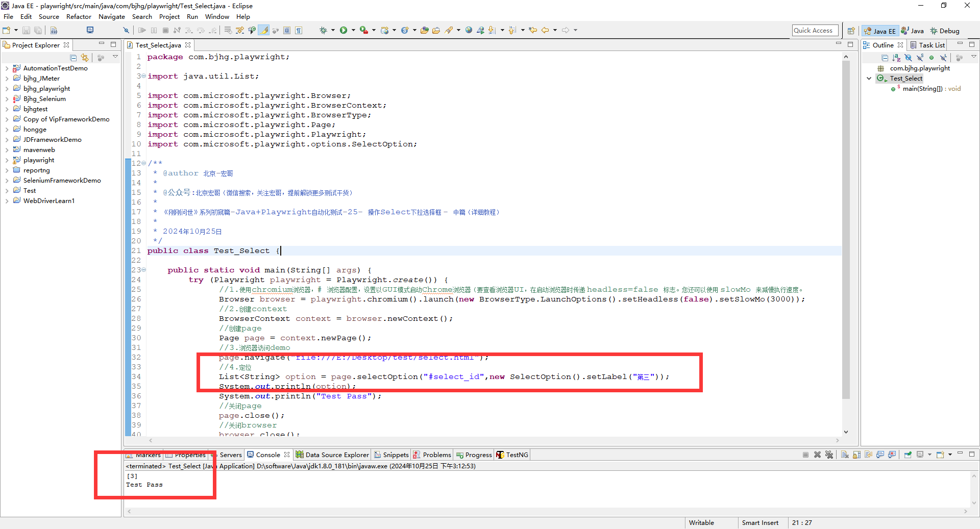Toggle Pin Console button
The image size is (980, 529).
tap(908, 455)
